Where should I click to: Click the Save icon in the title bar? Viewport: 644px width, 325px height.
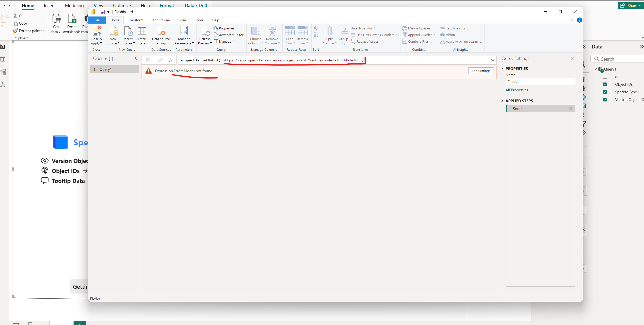point(103,12)
